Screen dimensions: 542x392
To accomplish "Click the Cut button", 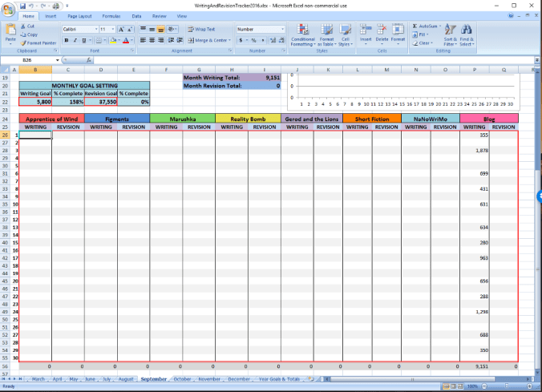I will (x=30, y=26).
